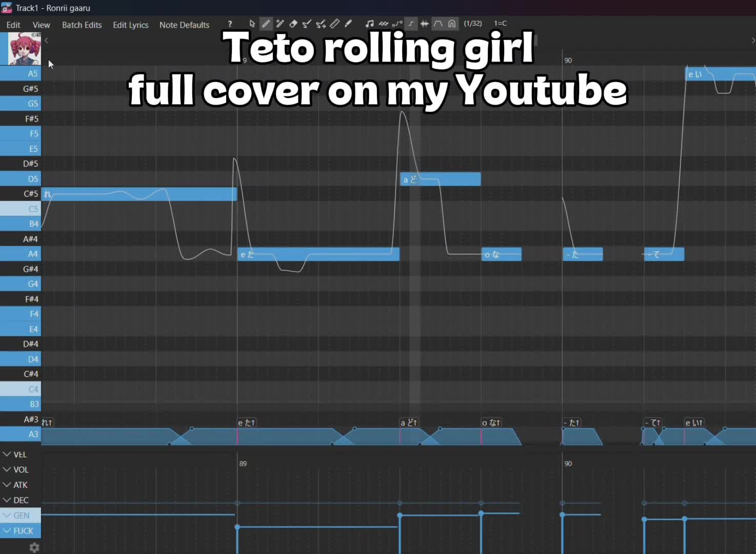Click the C5 piano key
This screenshot has width=756, height=554.
click(21, 209)
